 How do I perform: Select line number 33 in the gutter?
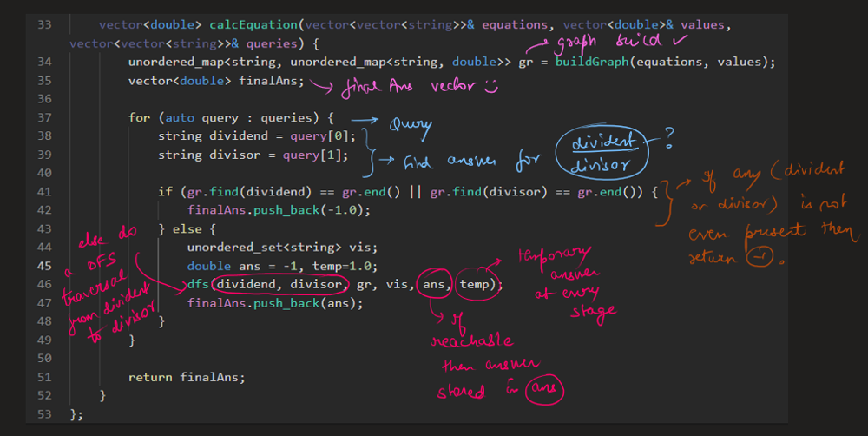[45, 25]
